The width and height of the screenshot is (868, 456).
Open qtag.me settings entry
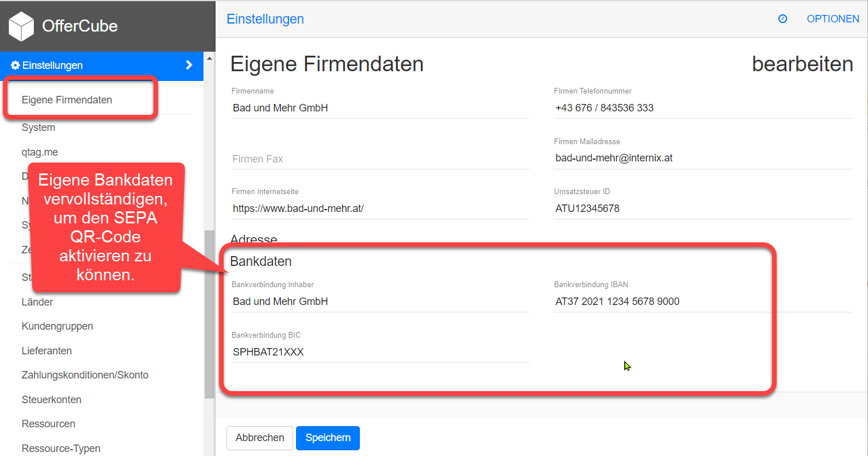tap(40, 152)
